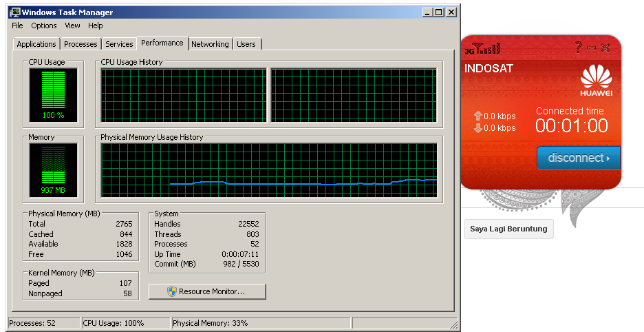Click the Saya Lagi Beruntung button
Image resolution: width=644 pixels, height=332 pixels.
click(509, 229)
